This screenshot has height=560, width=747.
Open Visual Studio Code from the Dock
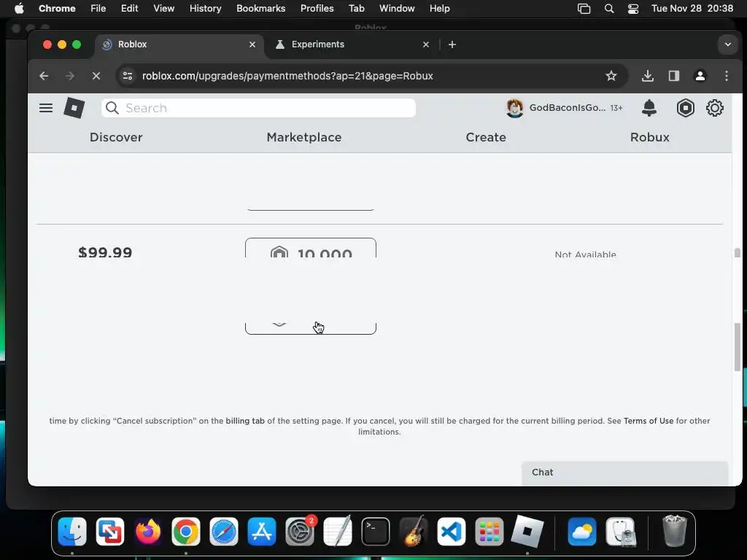point(451,532)
